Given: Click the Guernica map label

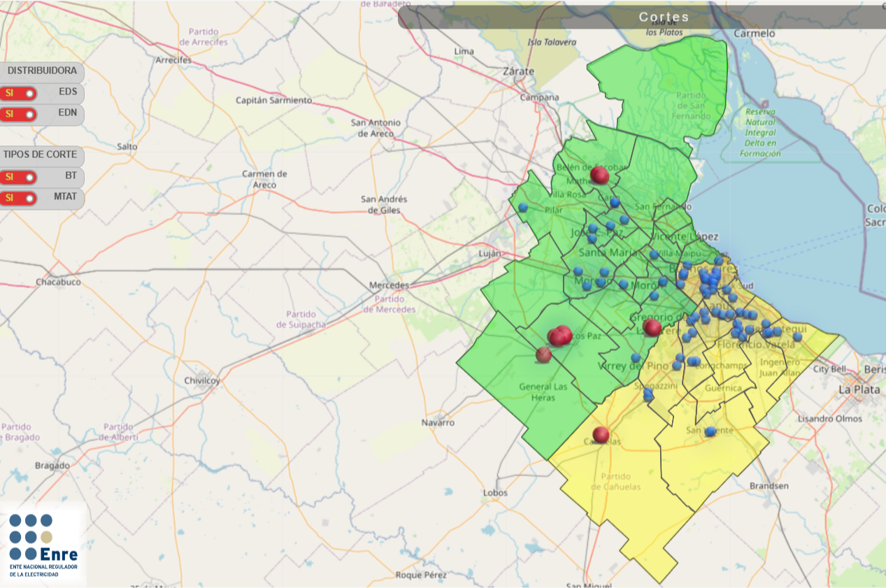Looking at the screenshot, I should (x=724, y=388).
